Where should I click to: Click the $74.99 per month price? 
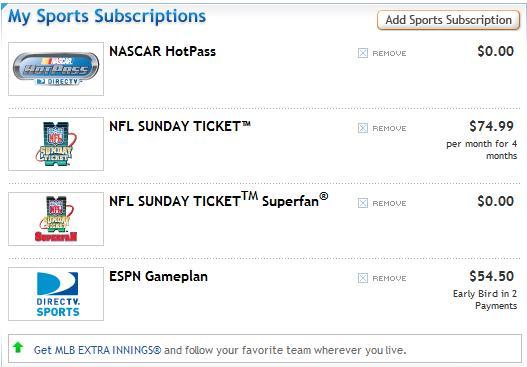[x=491, y=126]
